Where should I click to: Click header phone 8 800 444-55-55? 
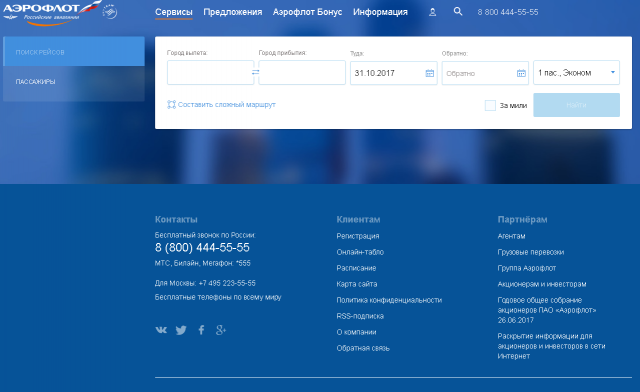click(508, 12)
